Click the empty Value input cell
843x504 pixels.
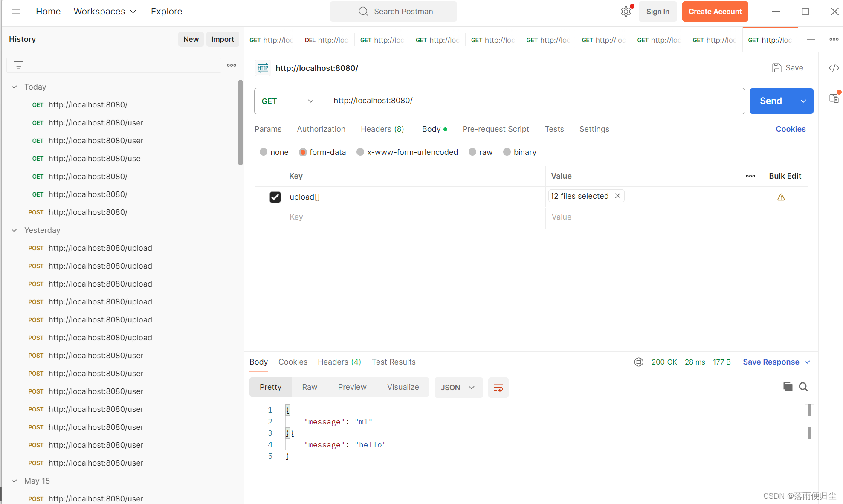point(677,217)
